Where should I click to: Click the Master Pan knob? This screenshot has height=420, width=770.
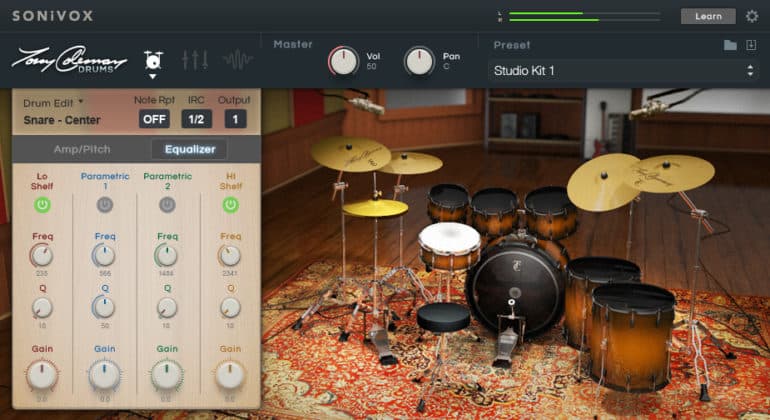coord(419,61)
